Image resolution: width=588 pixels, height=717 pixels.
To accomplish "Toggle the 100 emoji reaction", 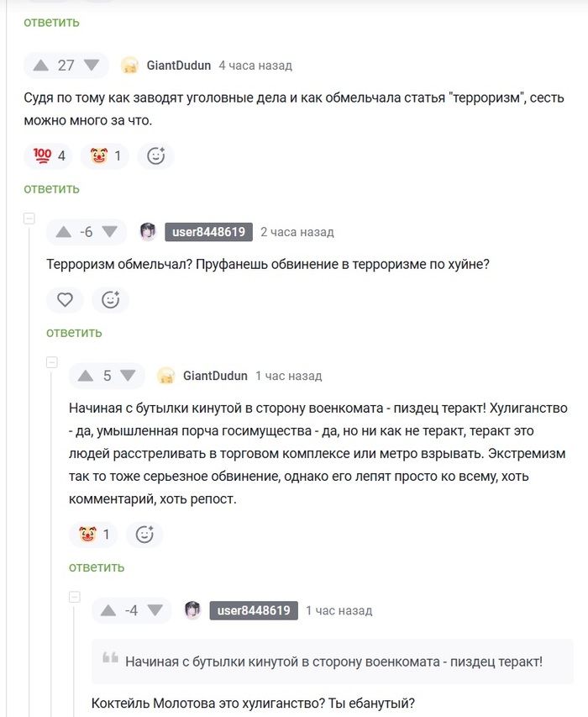I will coord(50,156).
